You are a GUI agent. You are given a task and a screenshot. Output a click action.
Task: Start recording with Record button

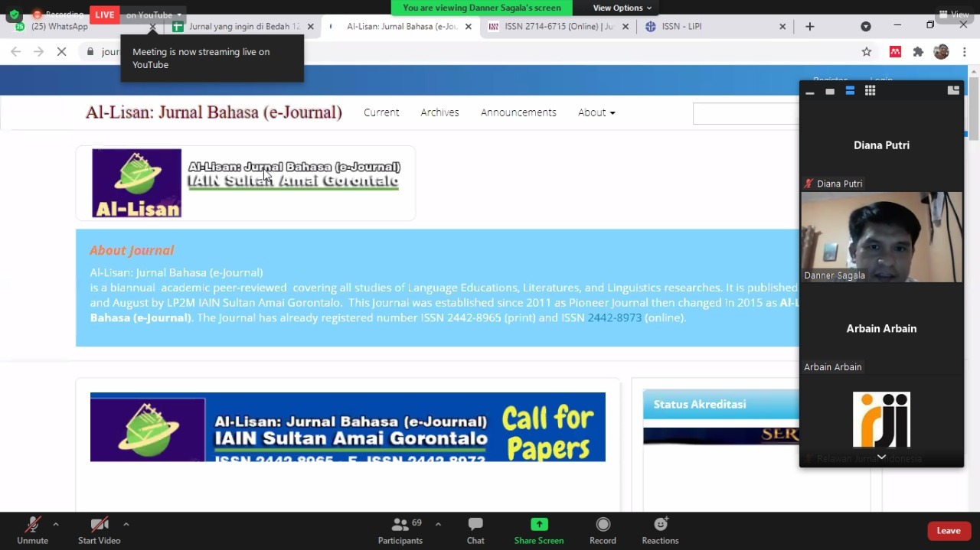(603, 530)
